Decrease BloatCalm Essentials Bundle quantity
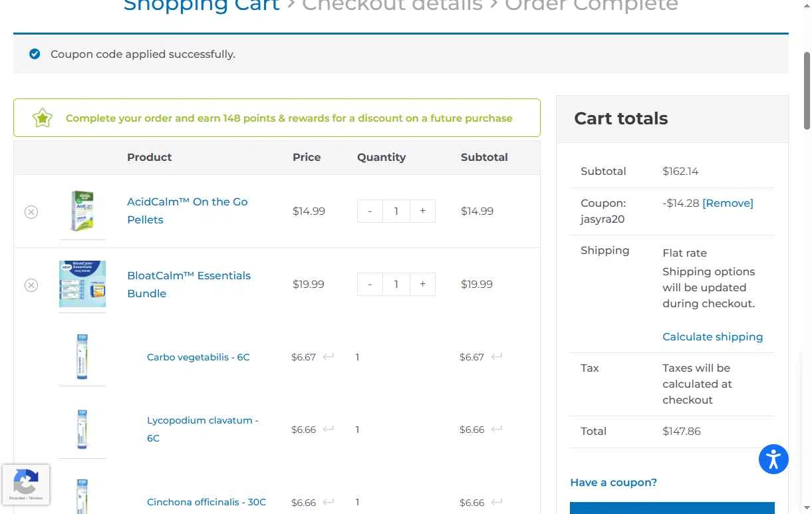The image size is (812, 514). coord(370,284)
